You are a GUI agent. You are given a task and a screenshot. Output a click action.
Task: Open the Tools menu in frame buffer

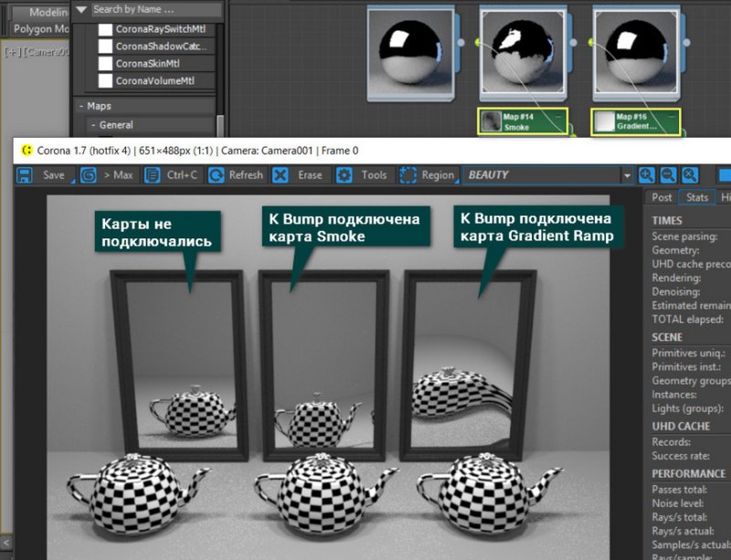pyautogui.click(x=364, y=174)
